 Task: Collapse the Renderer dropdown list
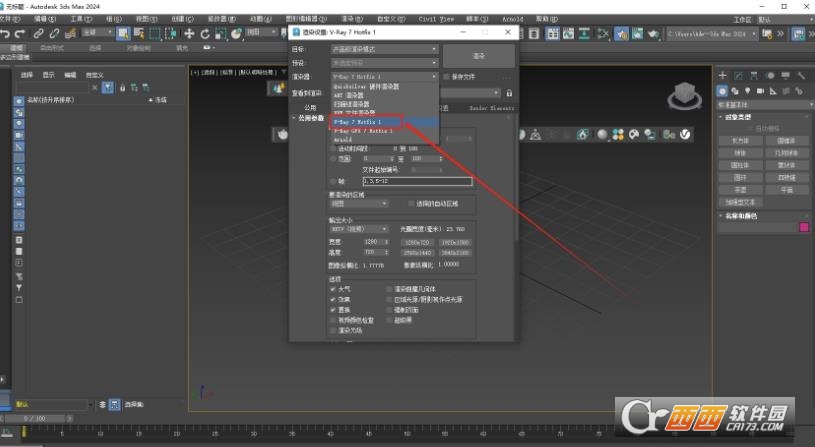coord(385,76)
